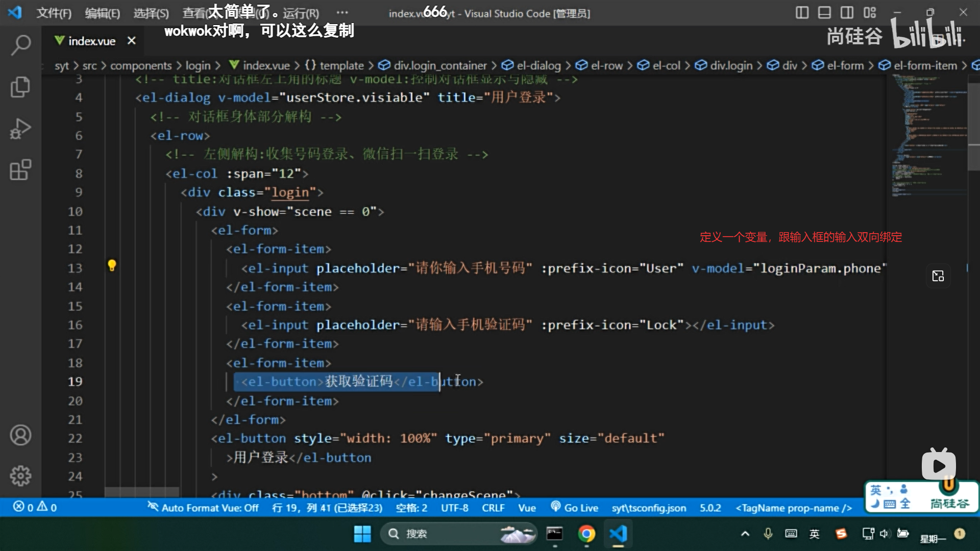Open the Vue language mode selector
This screenshot has height=551, width=980.
[x=527, y=508]
